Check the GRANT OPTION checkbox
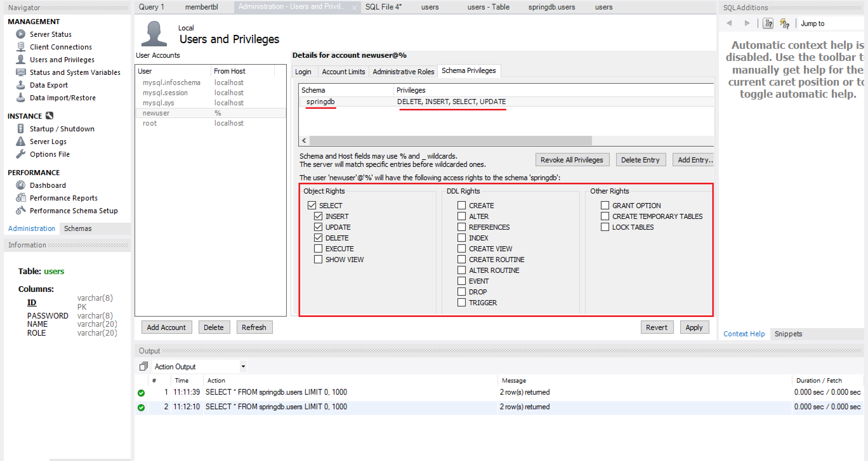The height and width of the screenshot is (461, 868). click(x=605, y=206)
